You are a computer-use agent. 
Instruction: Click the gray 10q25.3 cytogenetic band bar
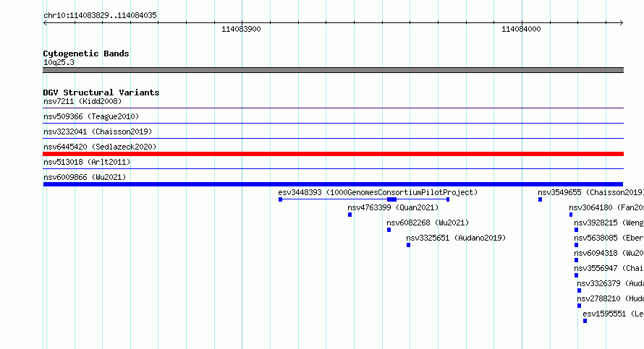[x=333, y=70]
